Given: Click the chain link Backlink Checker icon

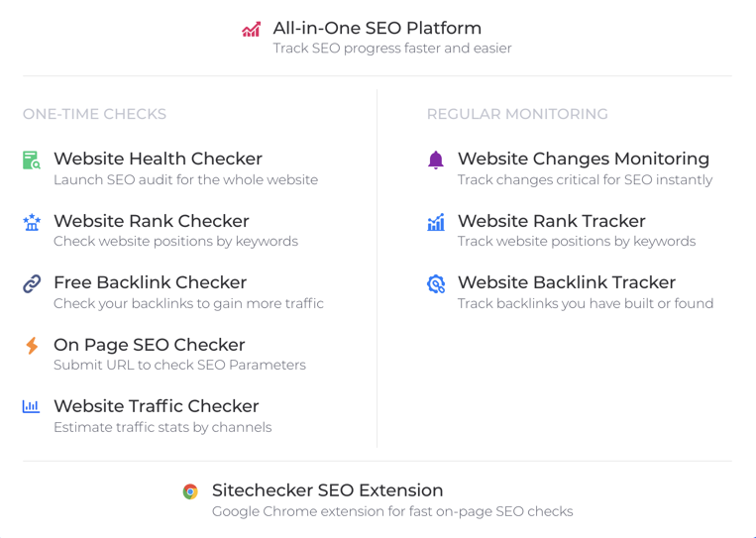Looking at the screenshot, I should [32, 283].
